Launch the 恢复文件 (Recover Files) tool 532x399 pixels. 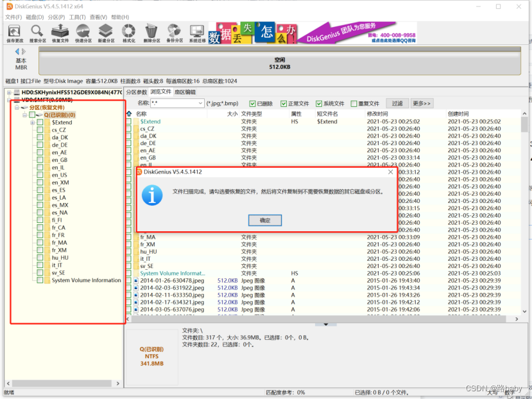(x=60, y=32)
